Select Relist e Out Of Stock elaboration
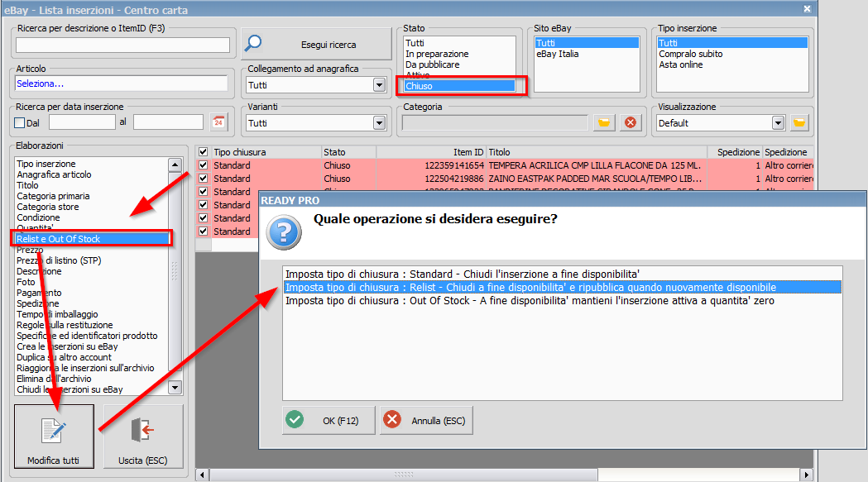 pos(92,239)
